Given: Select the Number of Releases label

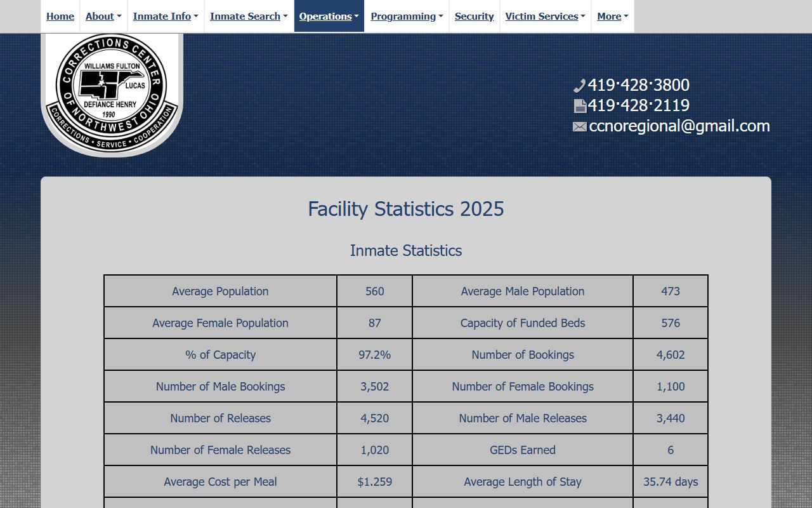Looking at the screenshot, I should [220, 418].
